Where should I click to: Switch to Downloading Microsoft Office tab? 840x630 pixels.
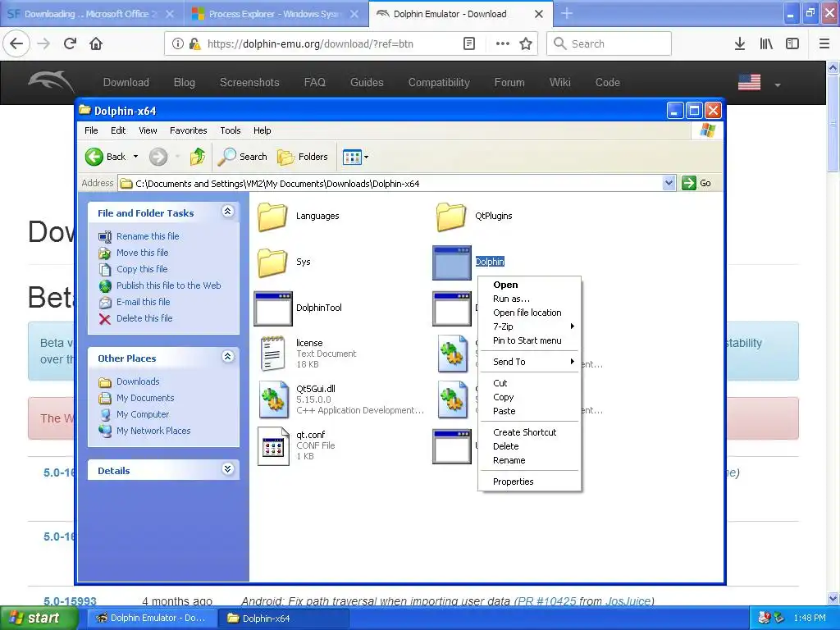[92, 14]
